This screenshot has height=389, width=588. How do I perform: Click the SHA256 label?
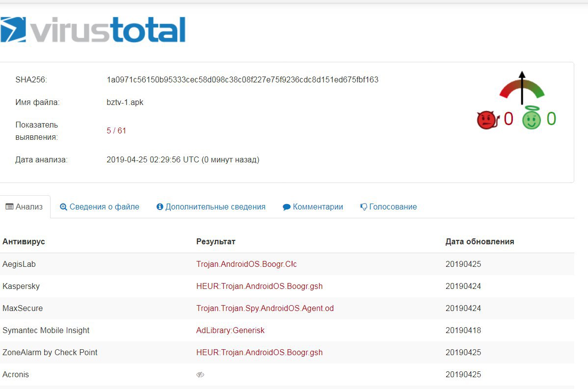[31, 79]
